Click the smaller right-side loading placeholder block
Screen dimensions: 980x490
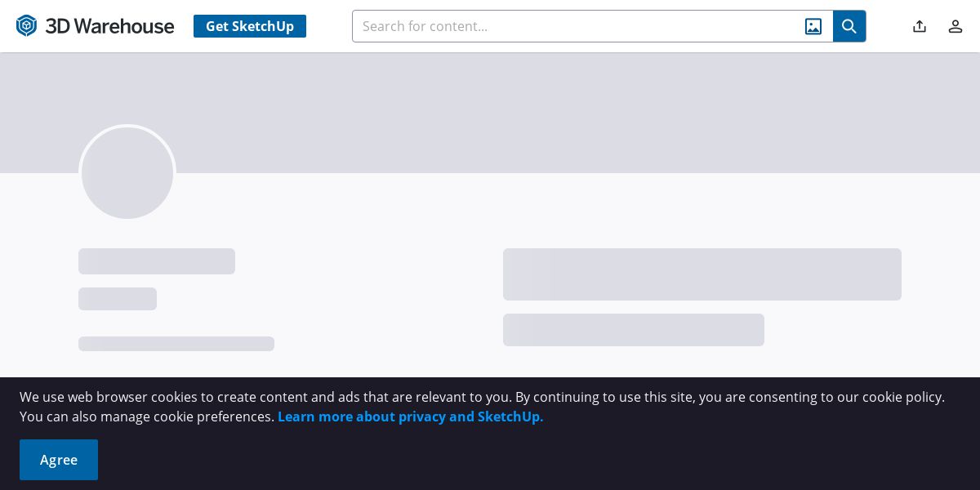634,330
